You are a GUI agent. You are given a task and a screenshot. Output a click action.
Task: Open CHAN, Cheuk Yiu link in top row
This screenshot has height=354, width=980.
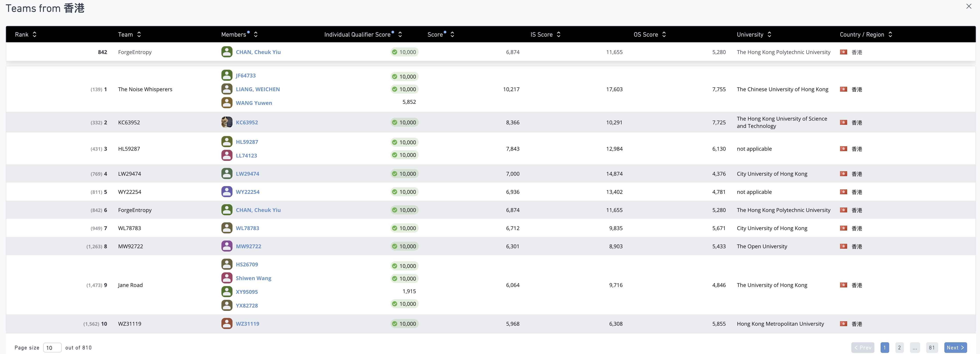point(258,52)
